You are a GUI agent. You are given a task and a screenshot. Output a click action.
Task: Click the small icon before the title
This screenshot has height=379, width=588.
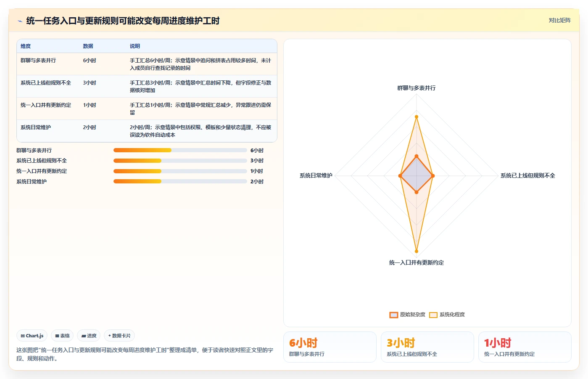[x=20, y=21]
